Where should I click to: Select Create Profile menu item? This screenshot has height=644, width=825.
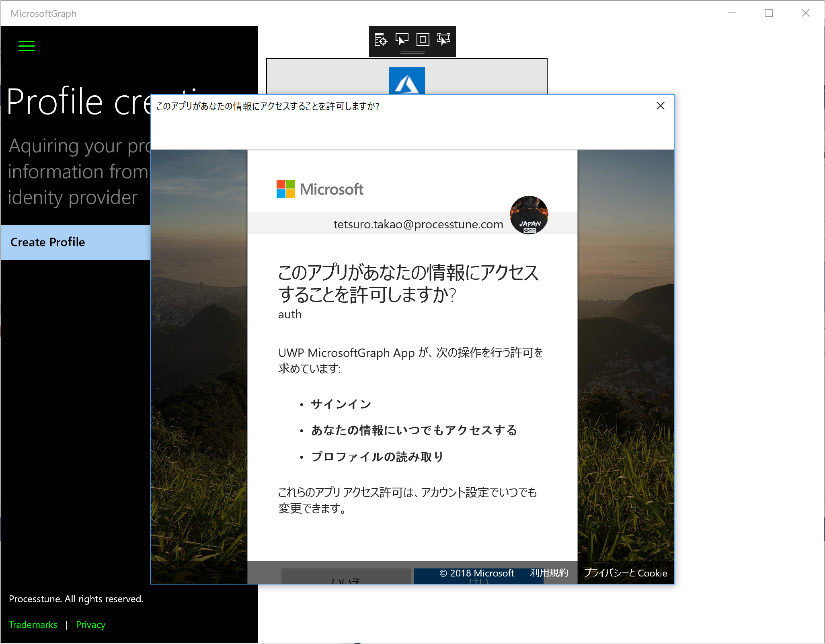pos(76,242)
